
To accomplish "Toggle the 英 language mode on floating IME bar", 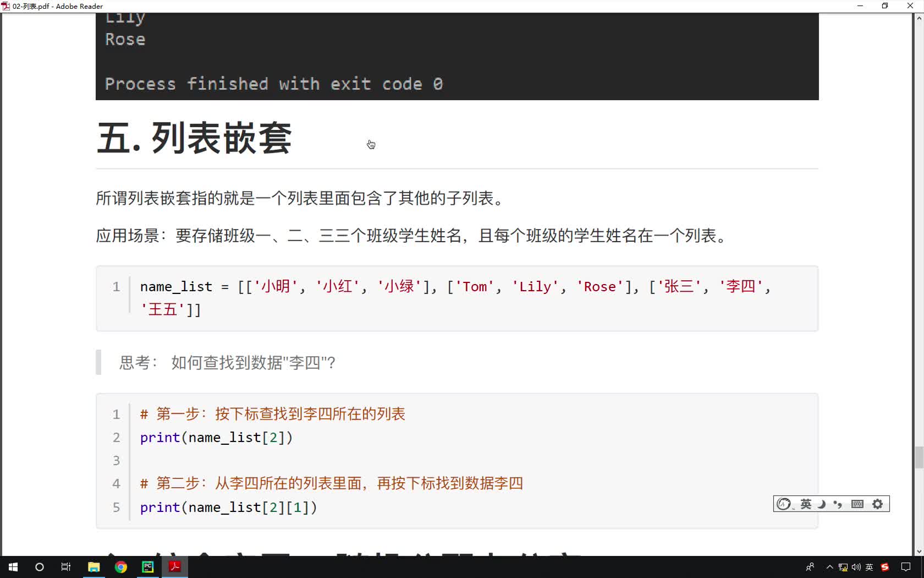I will [806, 504].
